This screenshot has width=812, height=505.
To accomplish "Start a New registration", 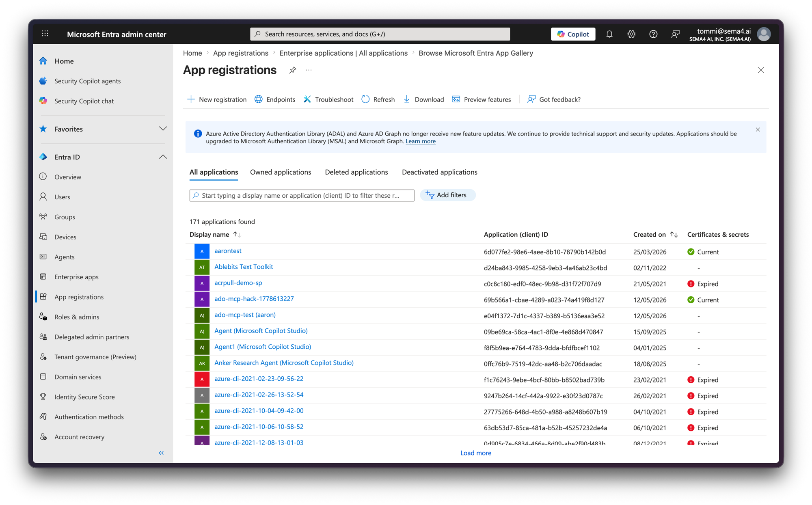I will point(217,99).
